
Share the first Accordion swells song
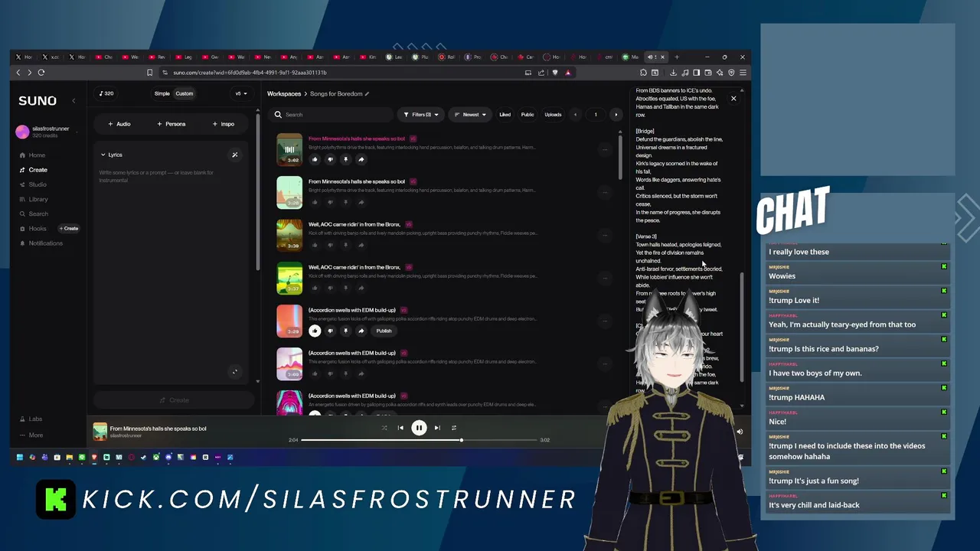pyautogui.click(x=361, y=331)
